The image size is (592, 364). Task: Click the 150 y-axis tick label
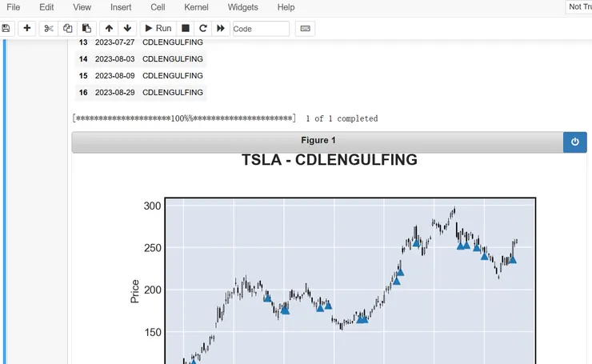152,332
